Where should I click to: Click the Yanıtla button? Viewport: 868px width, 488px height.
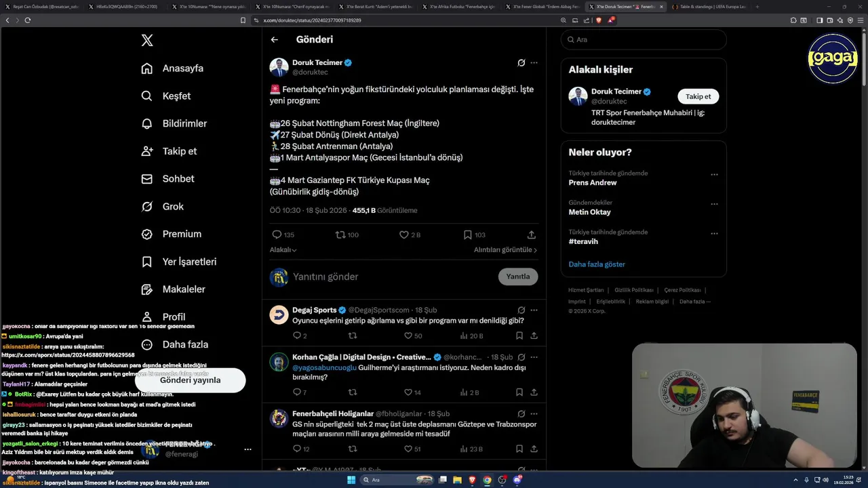click(x=518, y=277)
